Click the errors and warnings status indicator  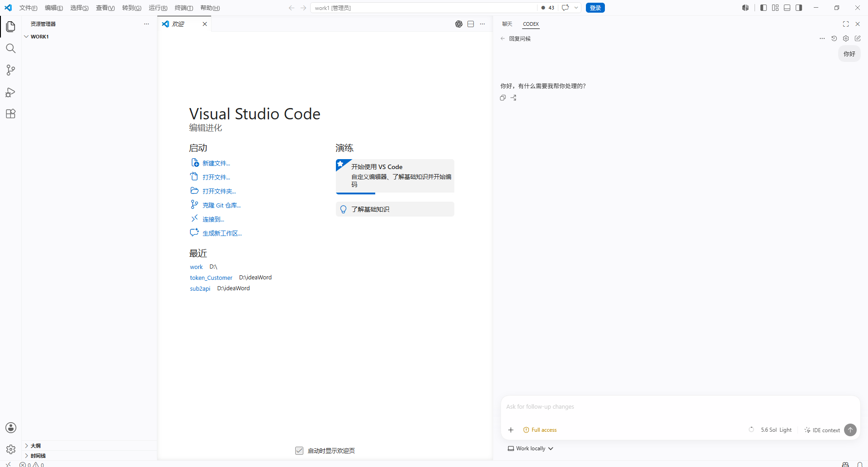coord(32,464)
